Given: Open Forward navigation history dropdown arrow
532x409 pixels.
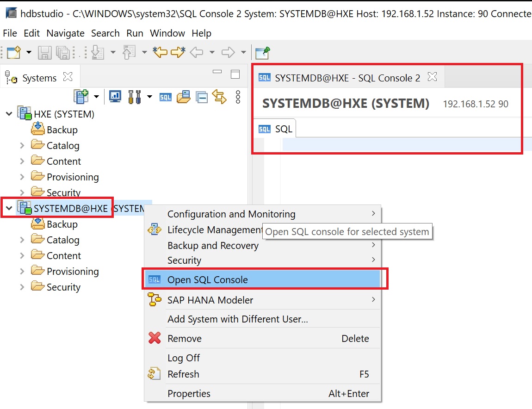Looking at the screenshot, I should 243,52.
